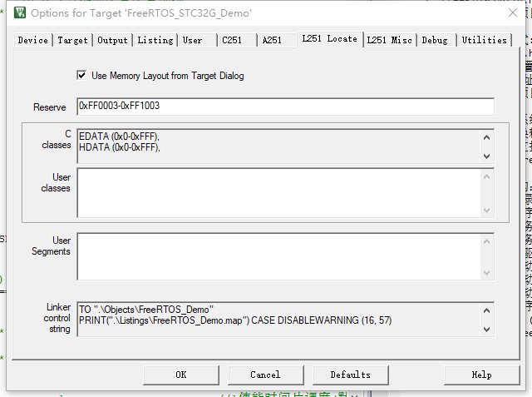The height and width of the screenshot is (397, 532).
Task: Restore settings with Defaults button
Action: tap(351, 375)
